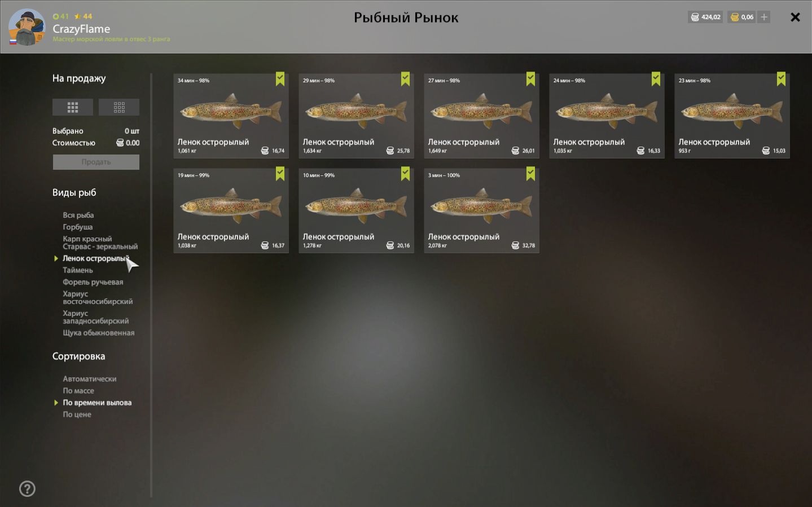The width and height of the screenshot is (812, 507).
Task: Click the deselect all grid icon
Action: 119,107
